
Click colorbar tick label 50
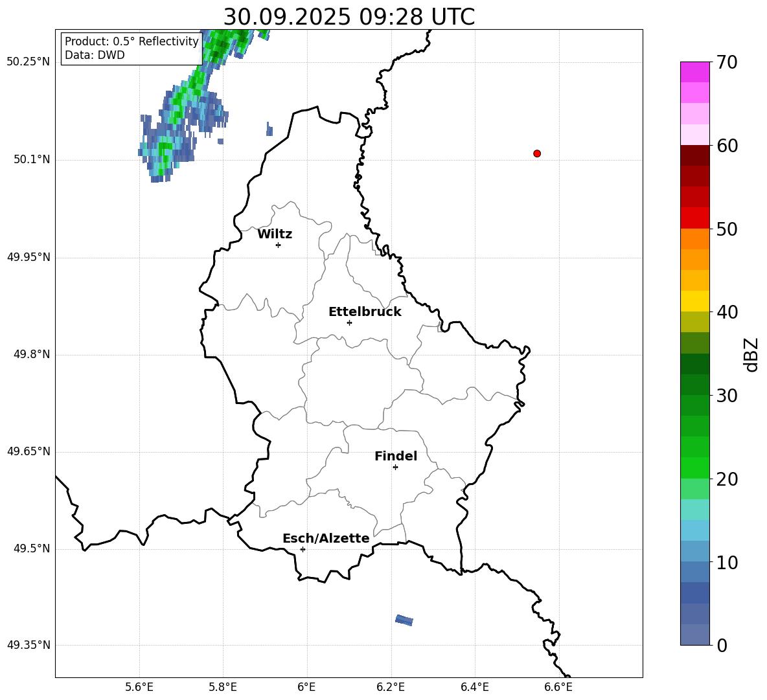coord(727,229)
